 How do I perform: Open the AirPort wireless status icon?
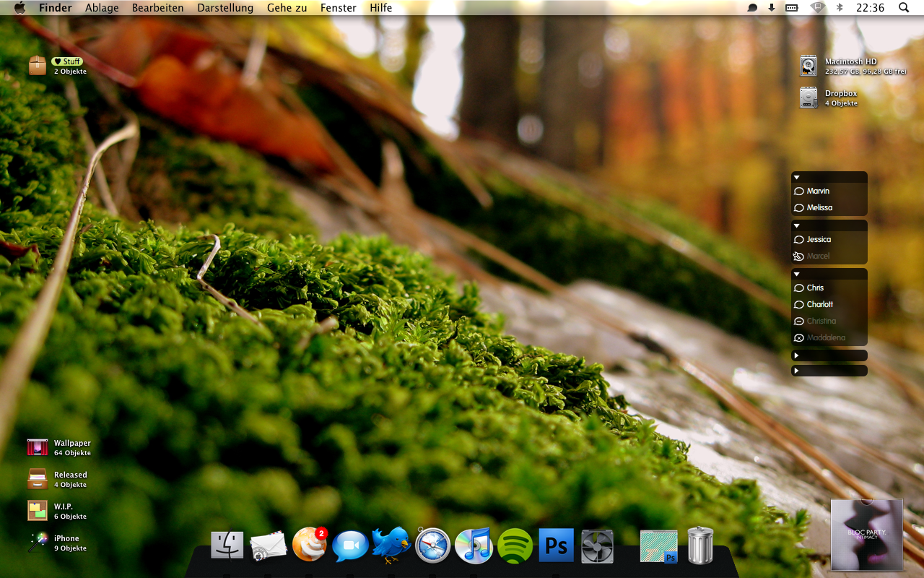click(x=818, y=8)
